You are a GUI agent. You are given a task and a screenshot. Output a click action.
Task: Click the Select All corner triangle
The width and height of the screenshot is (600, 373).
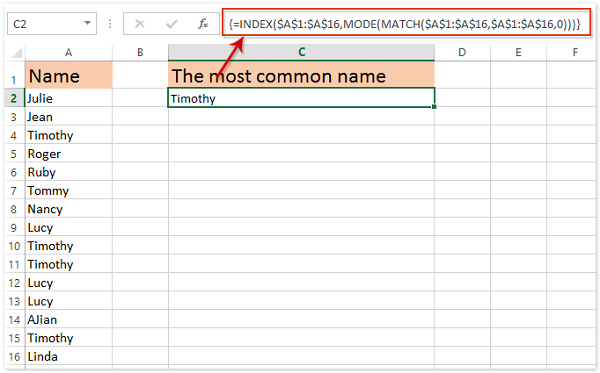[16, 52]
